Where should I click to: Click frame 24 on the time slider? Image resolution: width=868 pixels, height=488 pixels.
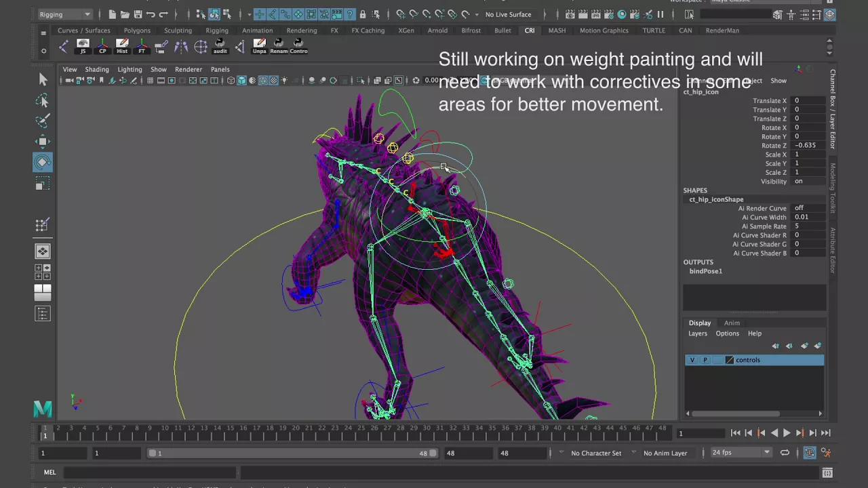(348, 432)
